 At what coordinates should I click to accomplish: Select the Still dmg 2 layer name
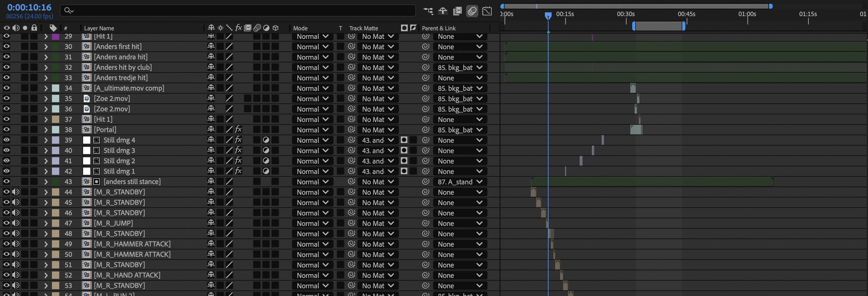[119, 161]
